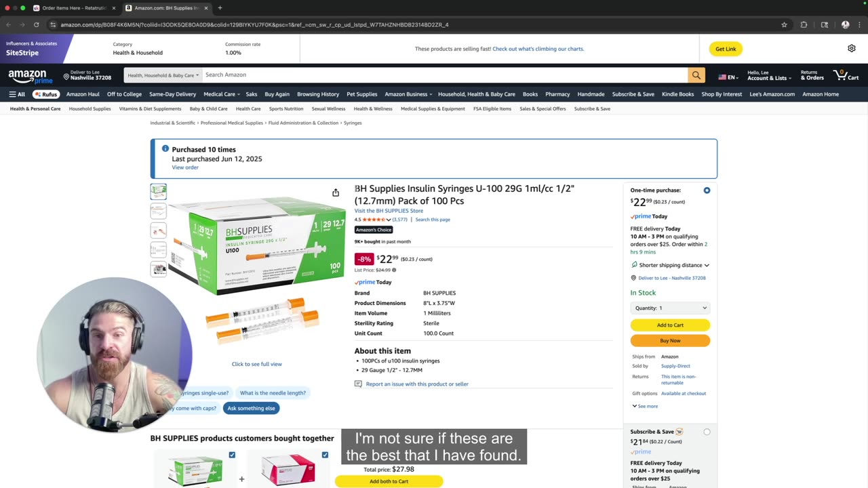The image size is (868, 488).
Task: Select the fourth product thumbnail
Action: (158, 250)
